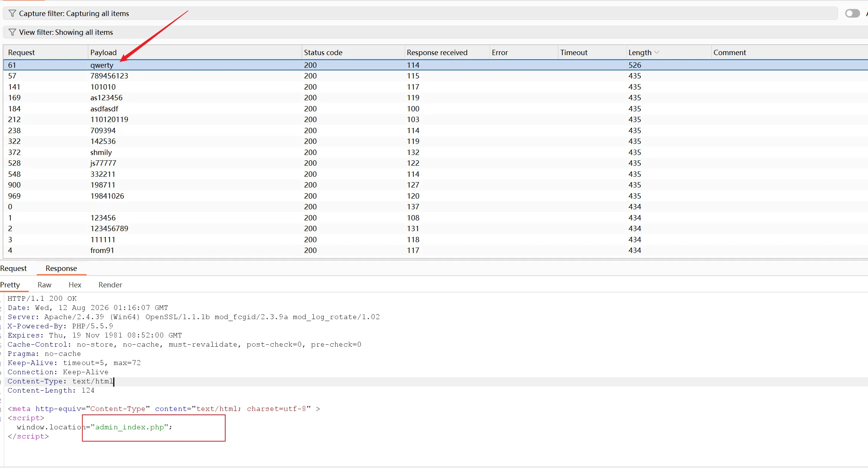Click request number 969 cell

15,196
